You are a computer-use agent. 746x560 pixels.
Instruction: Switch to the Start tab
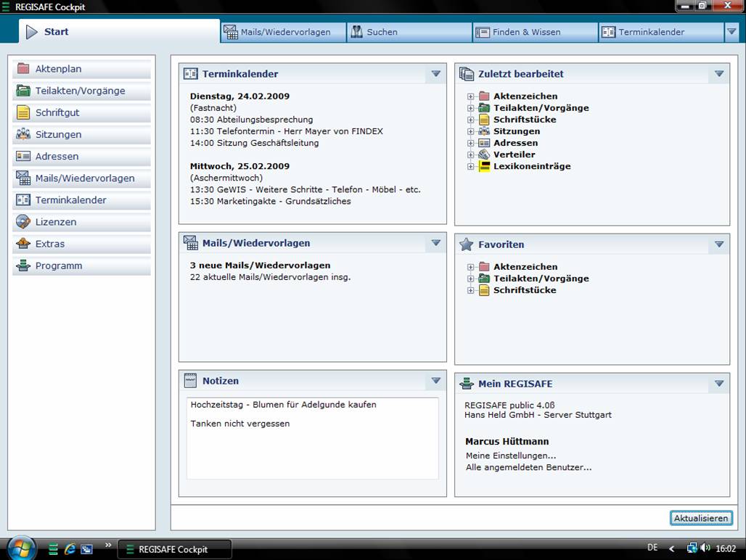120,31
